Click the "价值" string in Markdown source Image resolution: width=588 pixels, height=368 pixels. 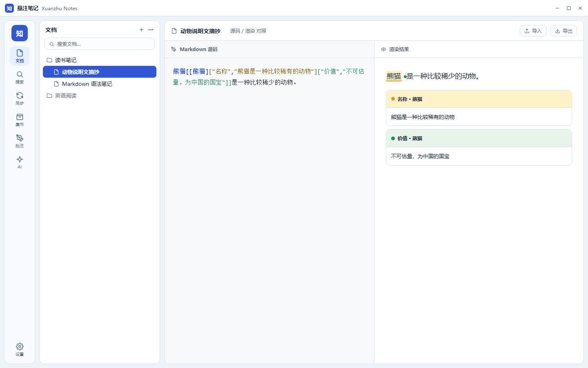pyautogui.click(x=330, y=71)
